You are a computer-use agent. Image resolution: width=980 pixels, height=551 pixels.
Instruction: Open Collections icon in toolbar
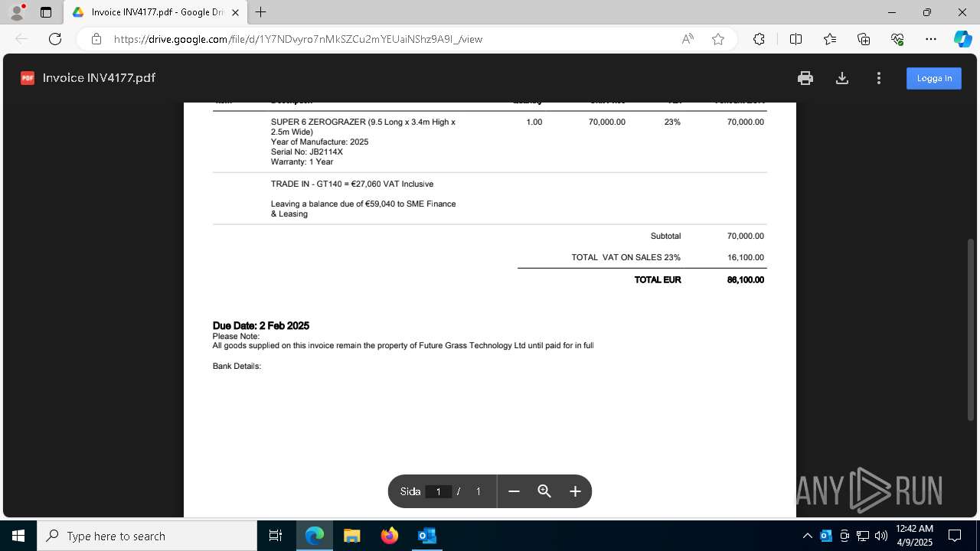pos(864,39)
